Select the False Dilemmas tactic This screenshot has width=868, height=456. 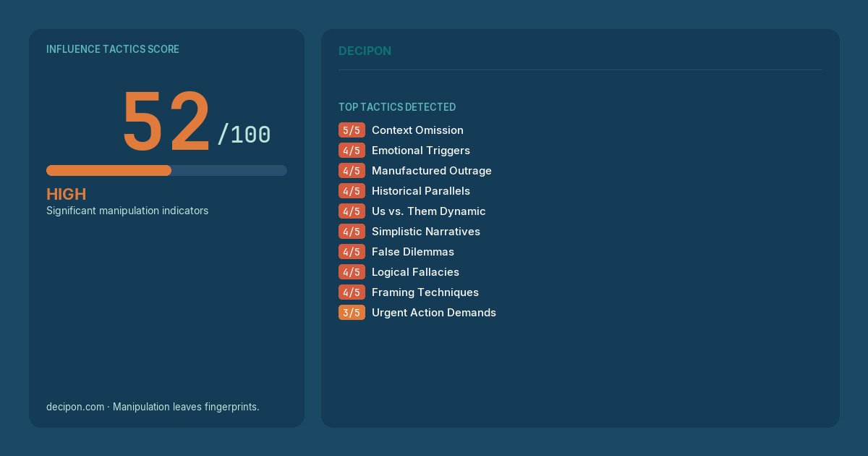tap(413, 252)
